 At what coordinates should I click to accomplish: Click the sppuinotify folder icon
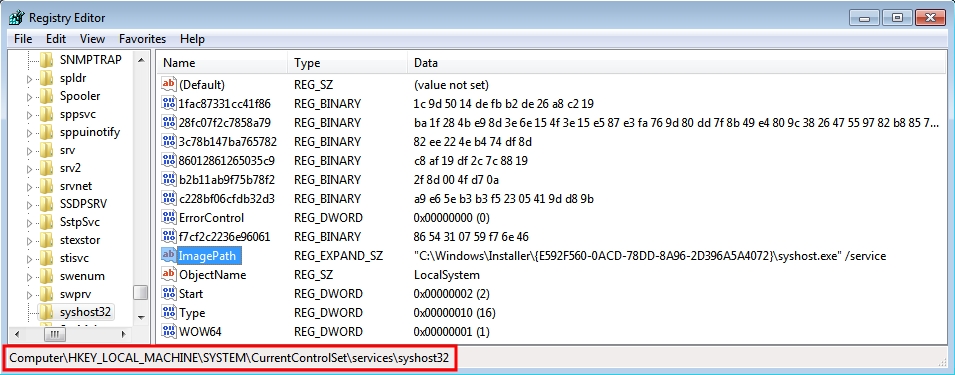[47, 132]
